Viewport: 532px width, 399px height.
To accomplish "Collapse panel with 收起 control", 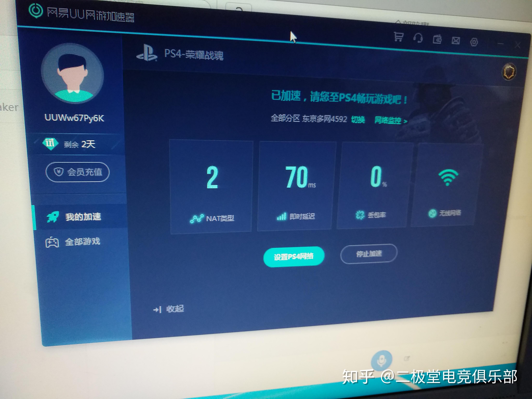I will [x=169, y=309].
